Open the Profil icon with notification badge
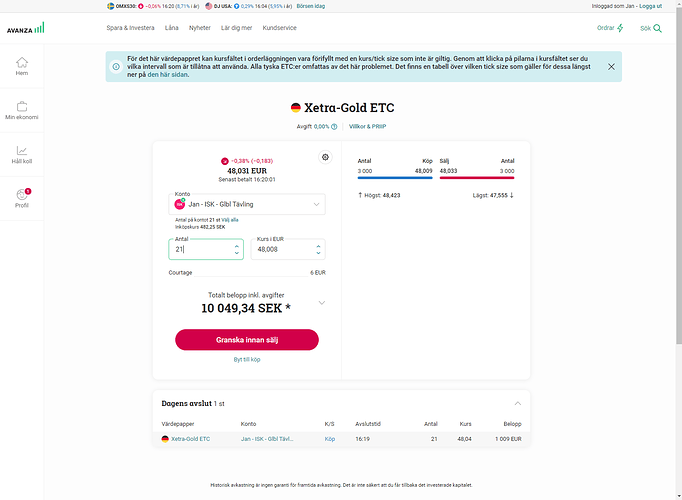 click(x=22, y=195)
